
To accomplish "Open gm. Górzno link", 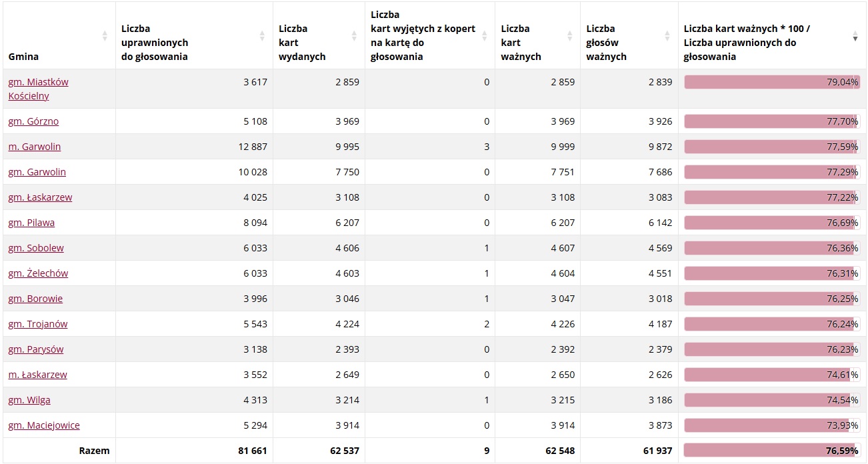I will 33,121.
